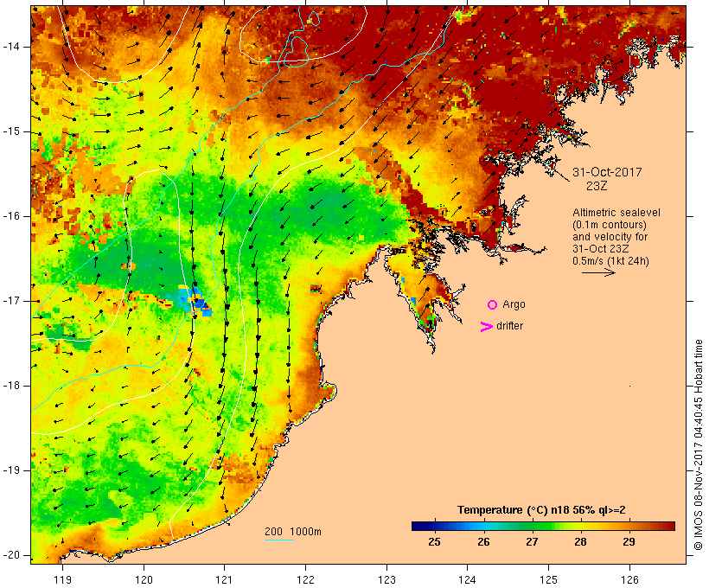This screenshot has height=588, width=709.
Task: Click longitude axis label 121
Action: pyautogui.click(x=224, y=579)
